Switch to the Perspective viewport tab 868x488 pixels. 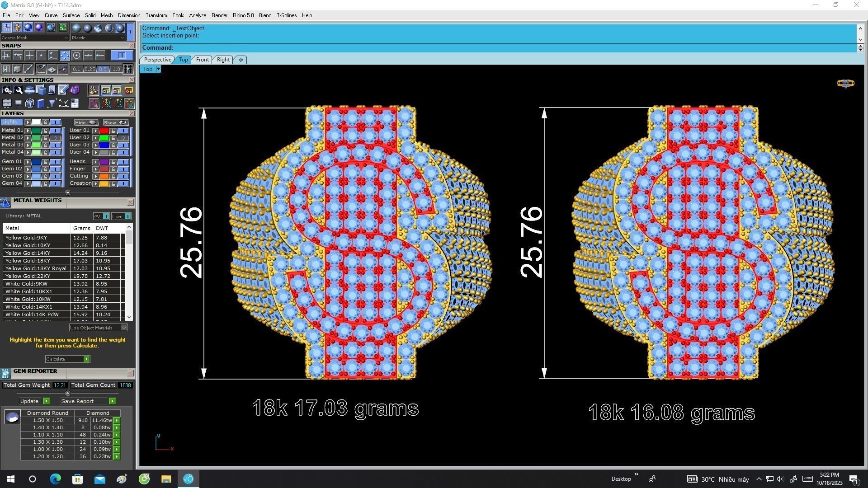tap(157, 60)
